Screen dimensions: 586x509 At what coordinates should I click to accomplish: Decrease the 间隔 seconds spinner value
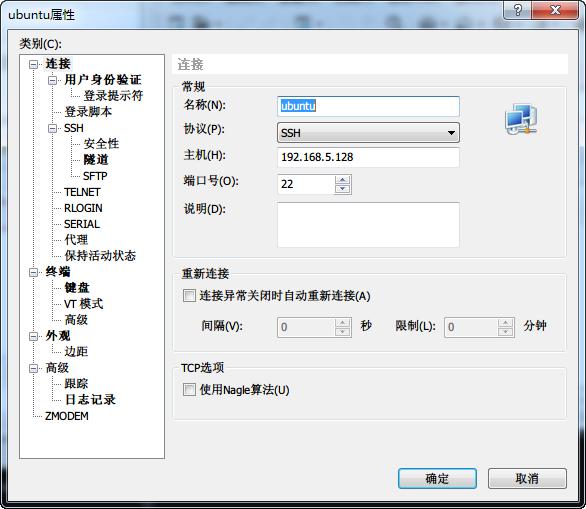342,331
